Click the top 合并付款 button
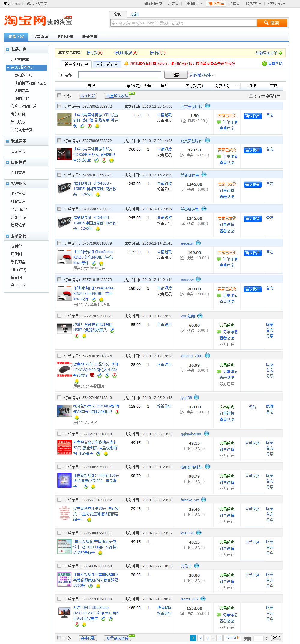The image size is (300, 644). coord(88,95)
